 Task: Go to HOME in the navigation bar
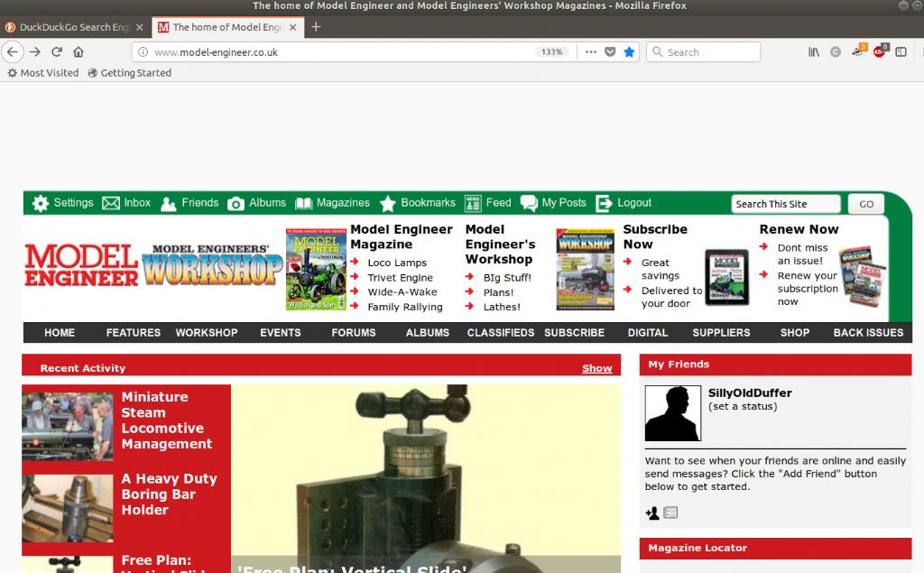(60, 332)
